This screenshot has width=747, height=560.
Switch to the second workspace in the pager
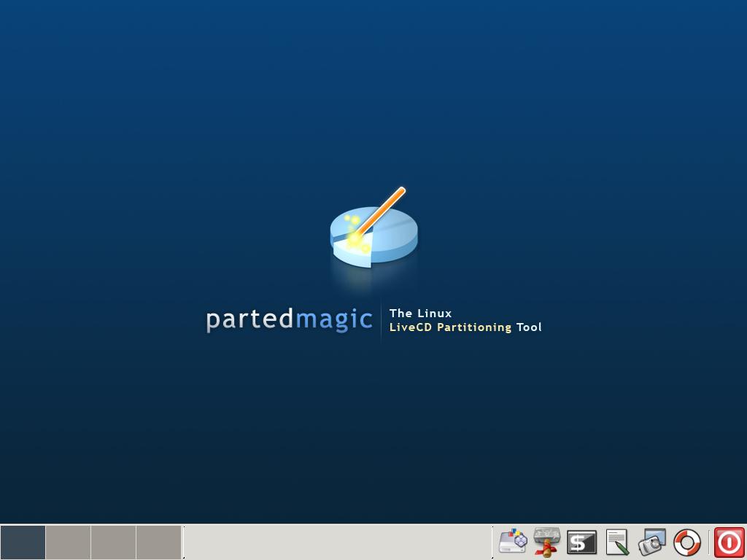(68, 542)
